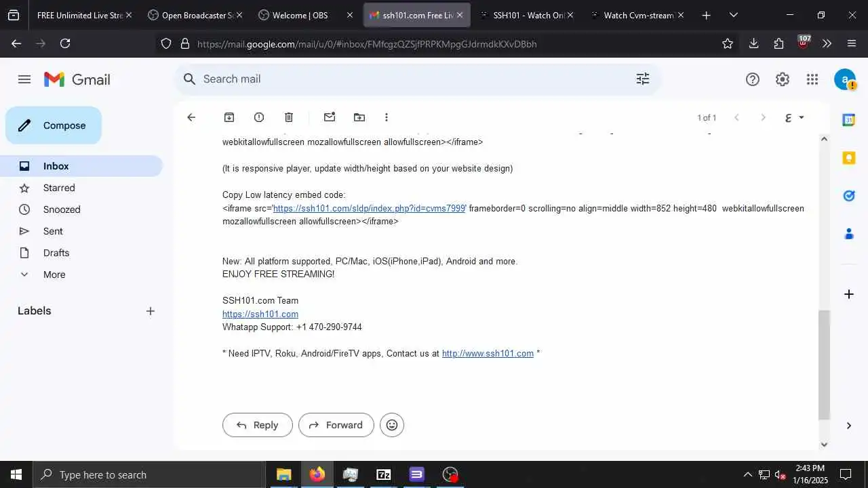Mark email as unread

point(330,117)
